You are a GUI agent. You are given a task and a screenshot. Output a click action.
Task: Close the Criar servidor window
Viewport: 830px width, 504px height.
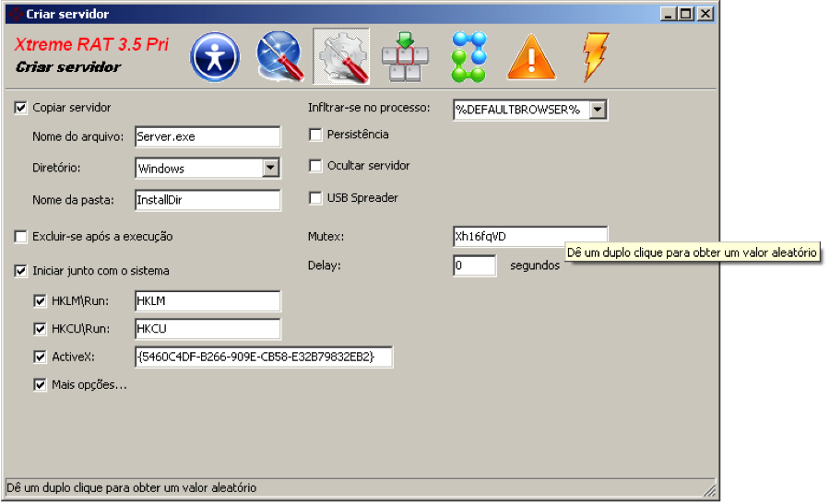705,14
